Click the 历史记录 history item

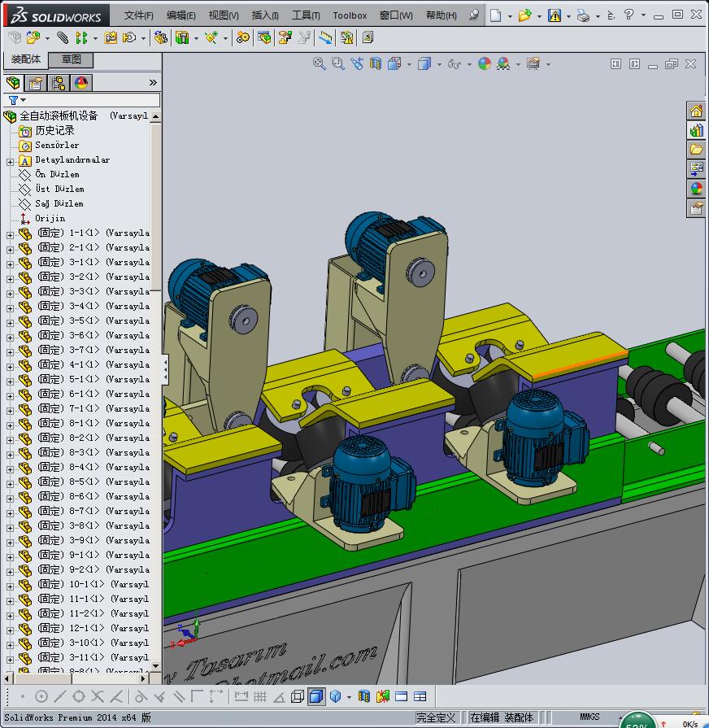[x=54, y=130]
